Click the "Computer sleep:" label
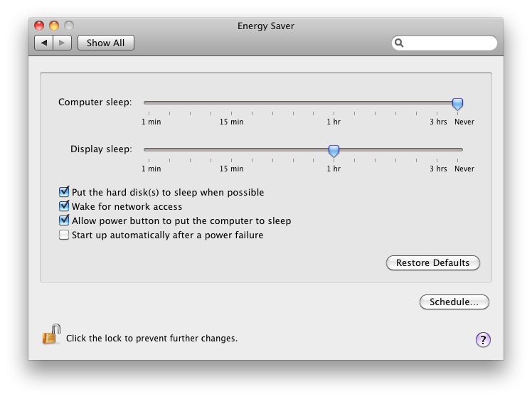Screen dimensions: 532x399 [x=95, y=102]
